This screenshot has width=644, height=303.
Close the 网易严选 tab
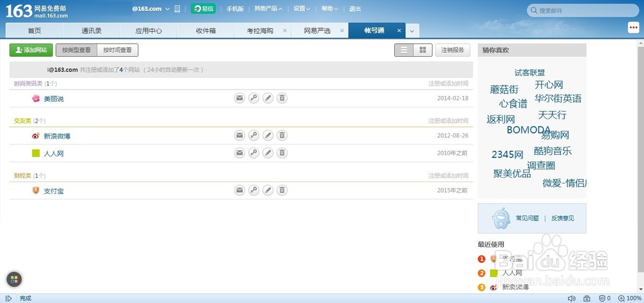click(x=342, y=31)
